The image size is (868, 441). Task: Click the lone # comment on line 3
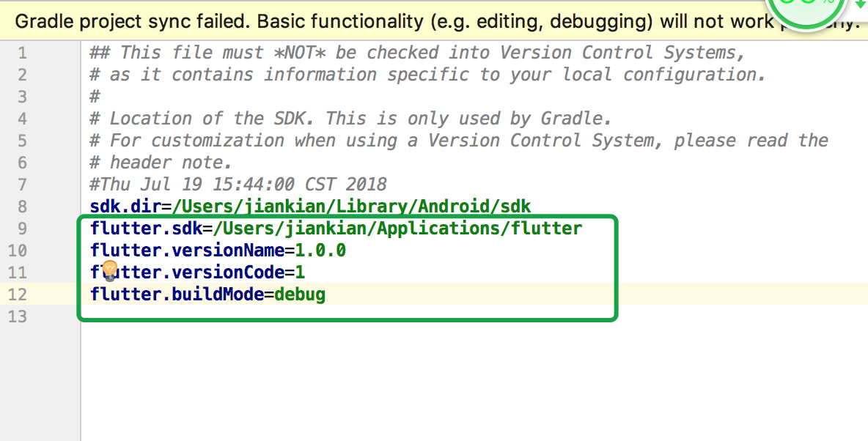pyautogui.click(x=95, y=96)
